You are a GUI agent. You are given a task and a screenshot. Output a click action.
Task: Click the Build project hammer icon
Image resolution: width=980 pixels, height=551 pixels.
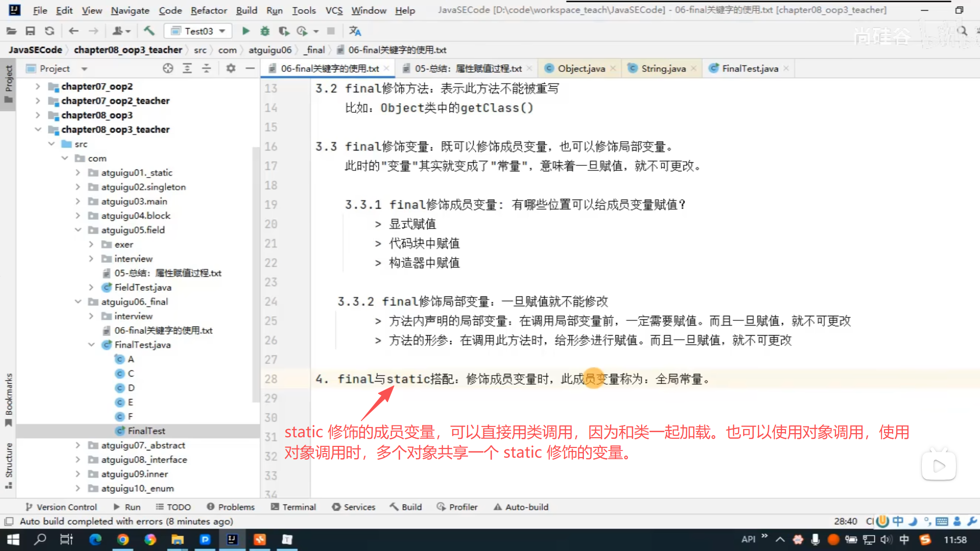(x=149, y=31)
